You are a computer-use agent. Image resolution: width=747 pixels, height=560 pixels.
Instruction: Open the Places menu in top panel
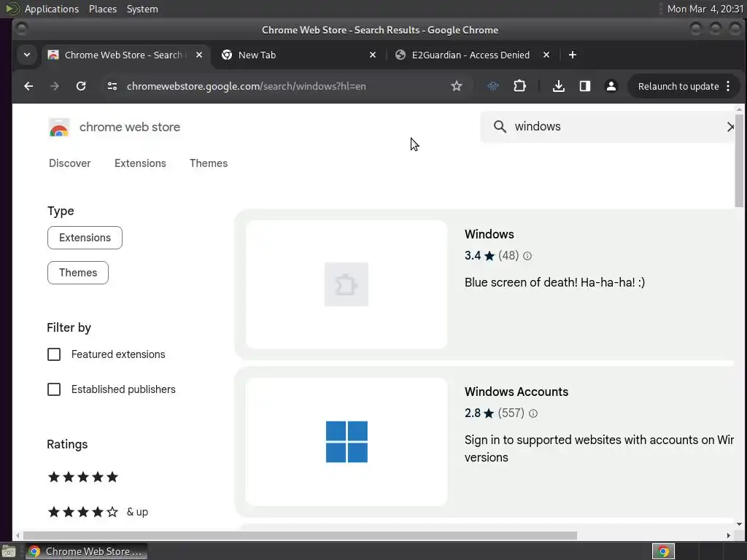pos(103,9)
